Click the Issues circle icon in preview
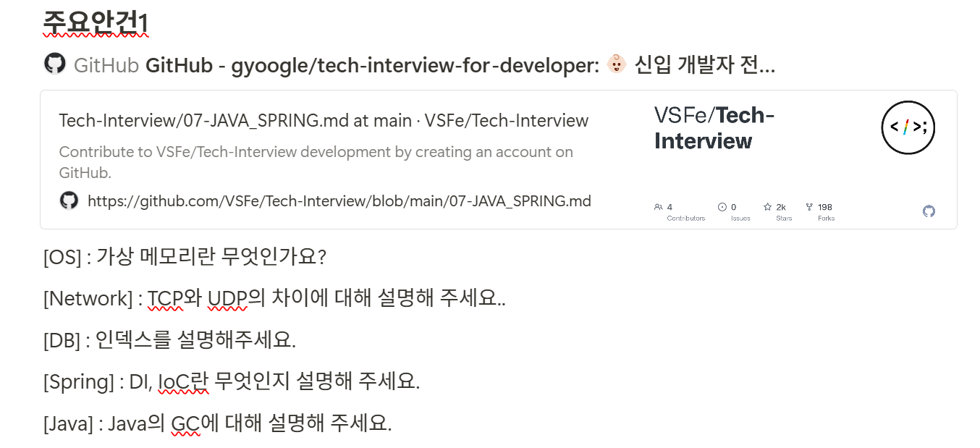This screenshot has width=980, height=448. [722, 207]
